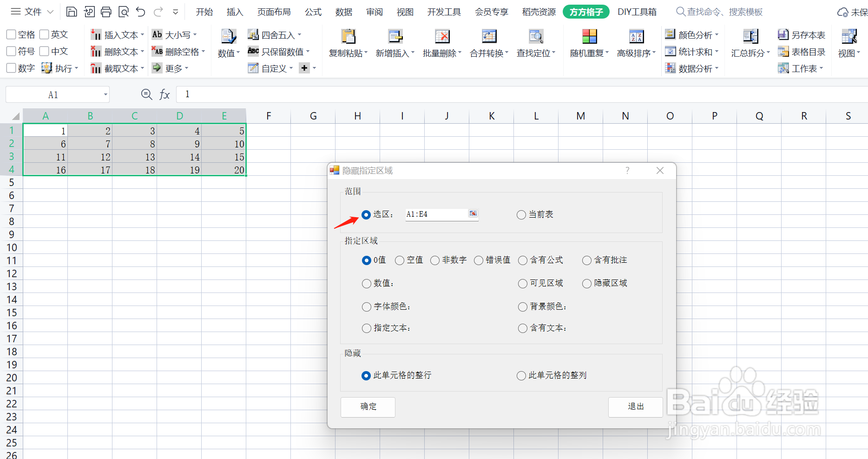
Task: Select the 此单元格的整列 radio button
Action: click(521, 376)
